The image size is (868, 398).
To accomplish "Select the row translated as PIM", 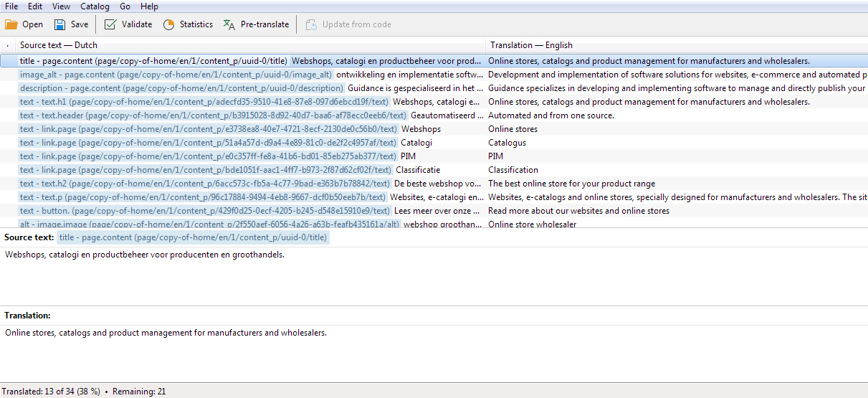I will (x=496, y=156).
